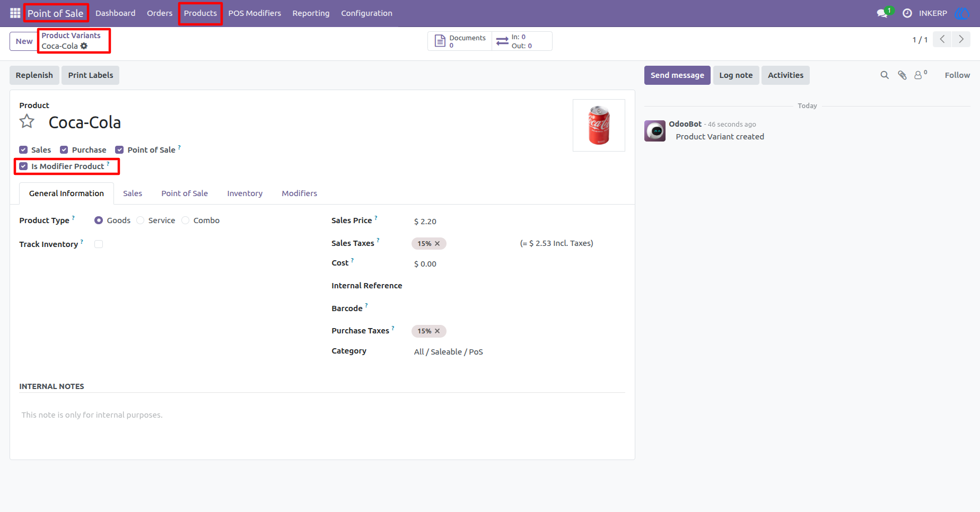Switch to the Modifiers tab

pyautogui.click(x=299, y=193)
